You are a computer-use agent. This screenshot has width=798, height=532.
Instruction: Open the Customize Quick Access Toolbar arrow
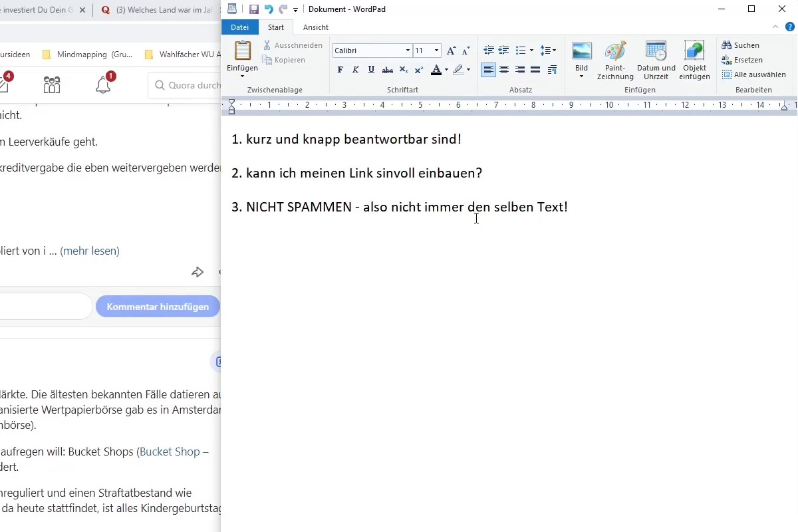[295, 10]
